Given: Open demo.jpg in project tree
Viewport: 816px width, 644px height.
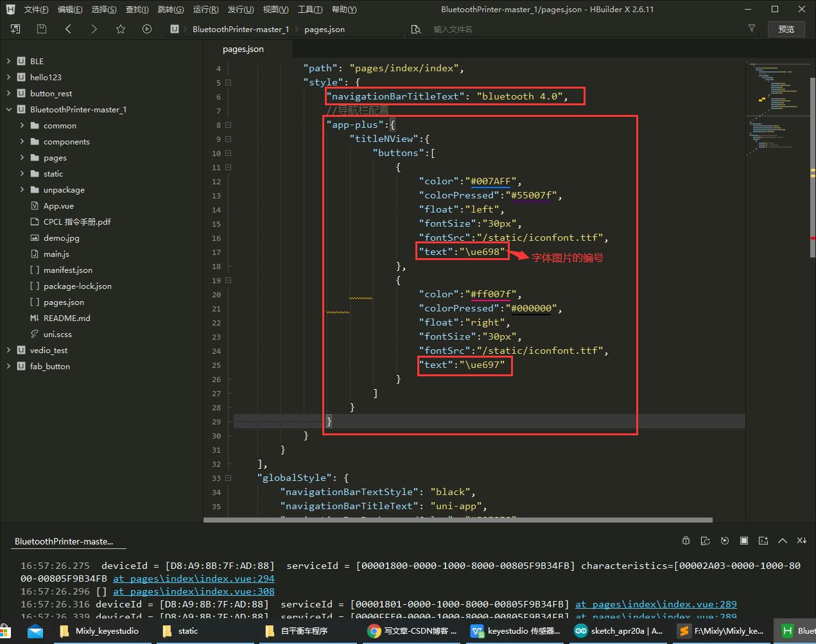Looking at the screenshot, I should [61, 238].
